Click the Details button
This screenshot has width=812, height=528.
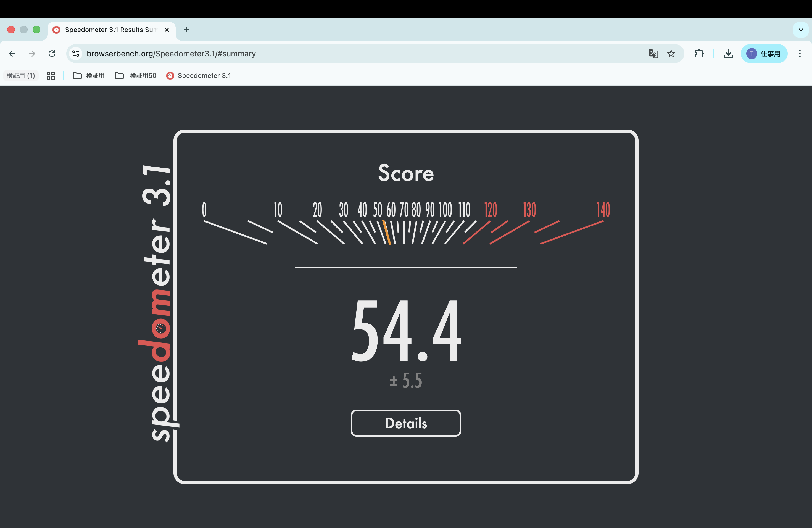[406, 423]
